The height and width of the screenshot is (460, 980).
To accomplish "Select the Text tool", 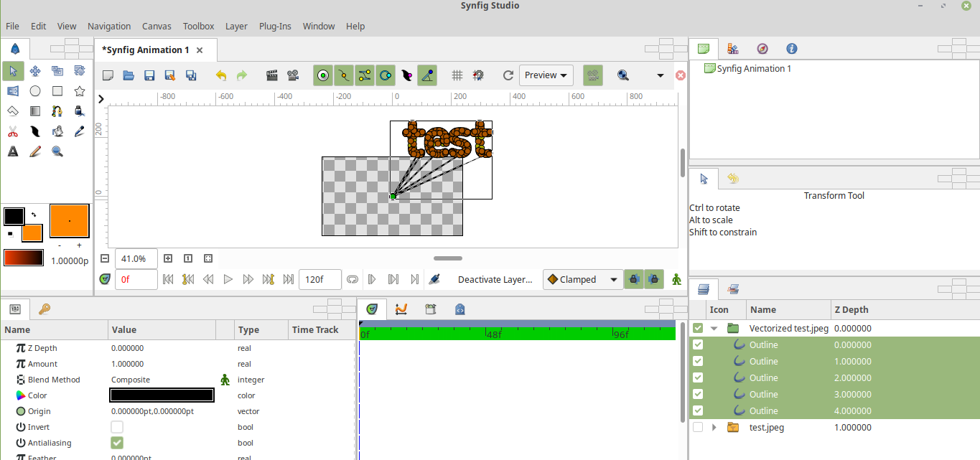I will (13, 151).
